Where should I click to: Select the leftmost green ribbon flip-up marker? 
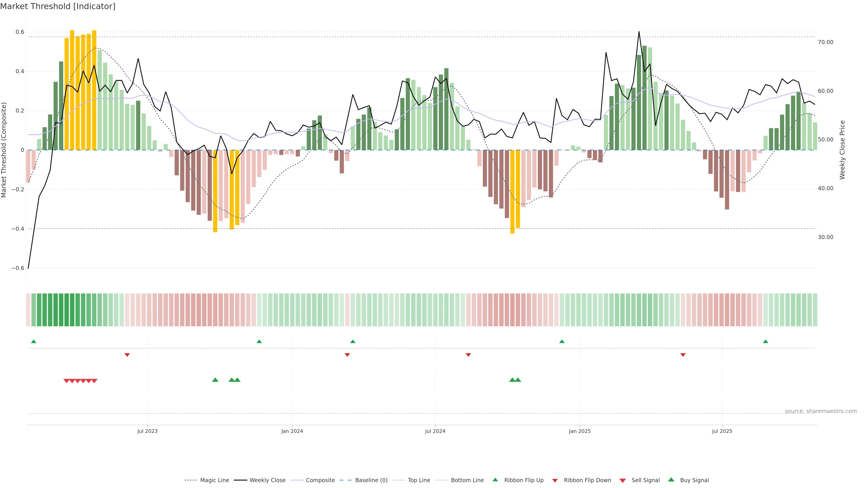coord(34,342)
